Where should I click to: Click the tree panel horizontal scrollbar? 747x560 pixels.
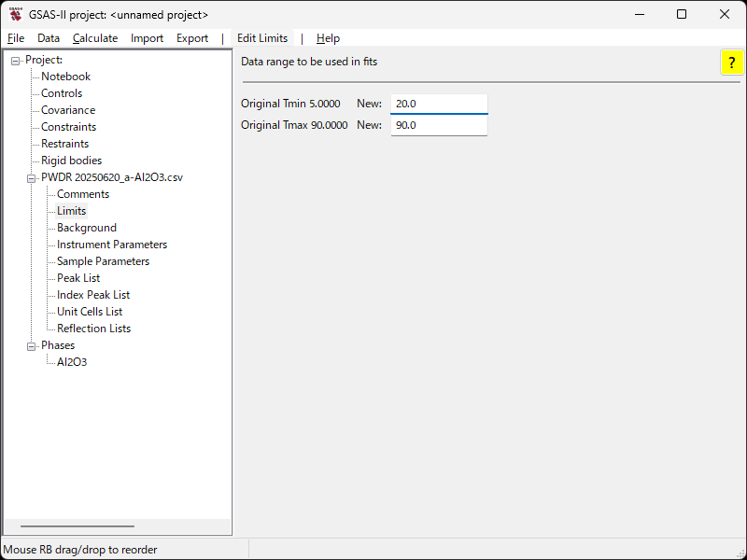77,527
